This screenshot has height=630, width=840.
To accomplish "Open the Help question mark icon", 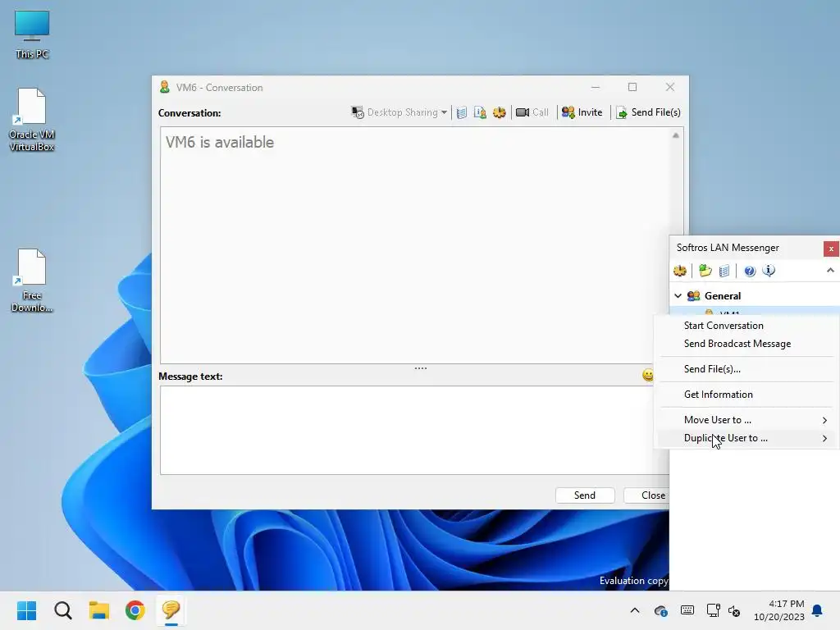I will pos(750,271).
